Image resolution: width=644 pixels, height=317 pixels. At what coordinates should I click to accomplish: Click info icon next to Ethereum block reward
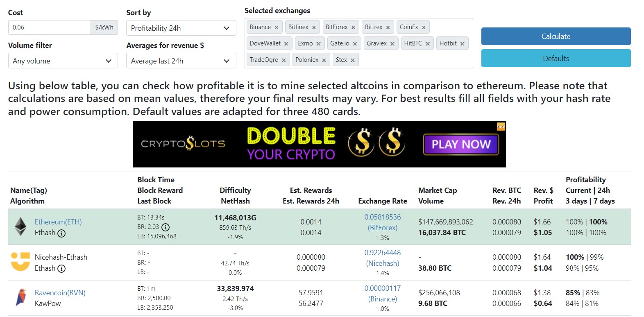(x=165, y=227)
